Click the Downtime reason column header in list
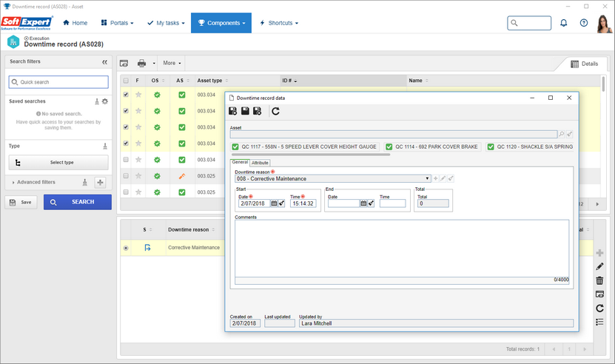The image size is (615, 364). (x=188, y=229)
